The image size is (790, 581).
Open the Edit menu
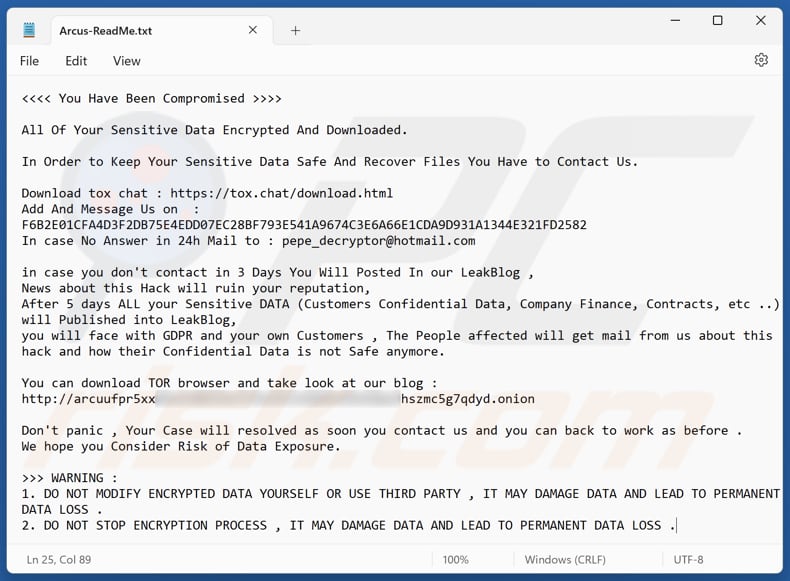pos(76,61)
